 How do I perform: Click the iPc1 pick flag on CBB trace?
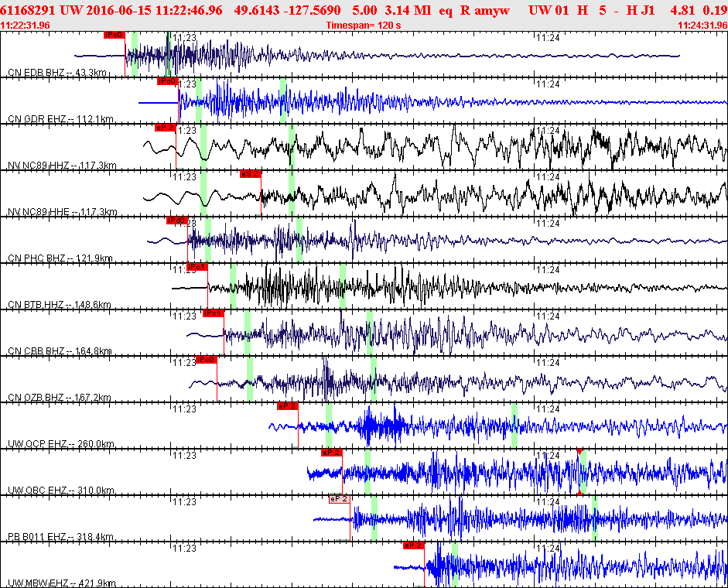pyautogui.click(x=213, y=313)
